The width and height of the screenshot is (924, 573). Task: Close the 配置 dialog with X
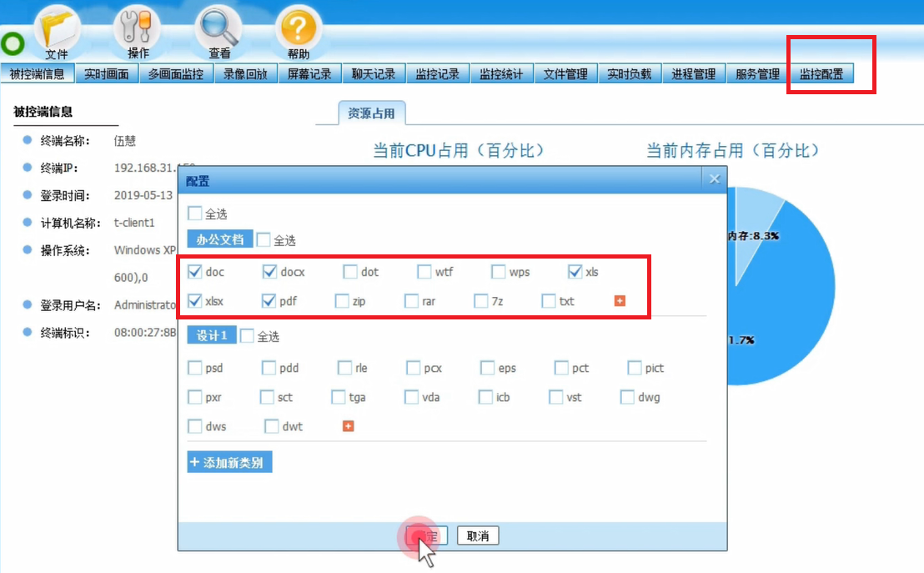[x=714, y=178]
